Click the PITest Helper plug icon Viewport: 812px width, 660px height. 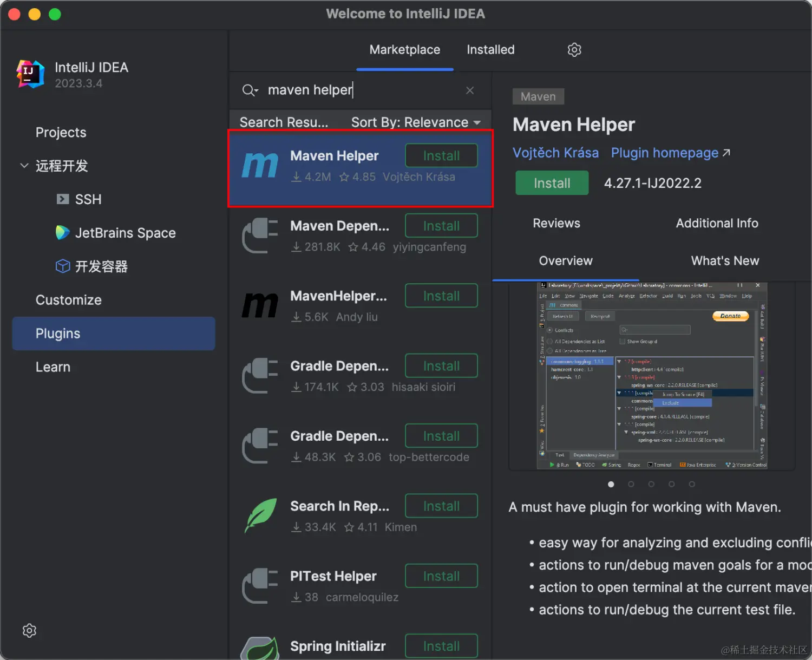click(x=260, y=585)
